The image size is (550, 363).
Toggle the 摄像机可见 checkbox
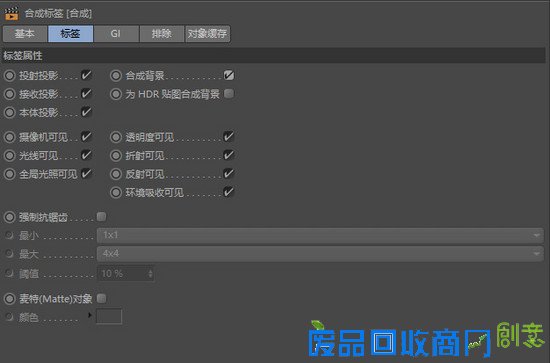(86, 137)
